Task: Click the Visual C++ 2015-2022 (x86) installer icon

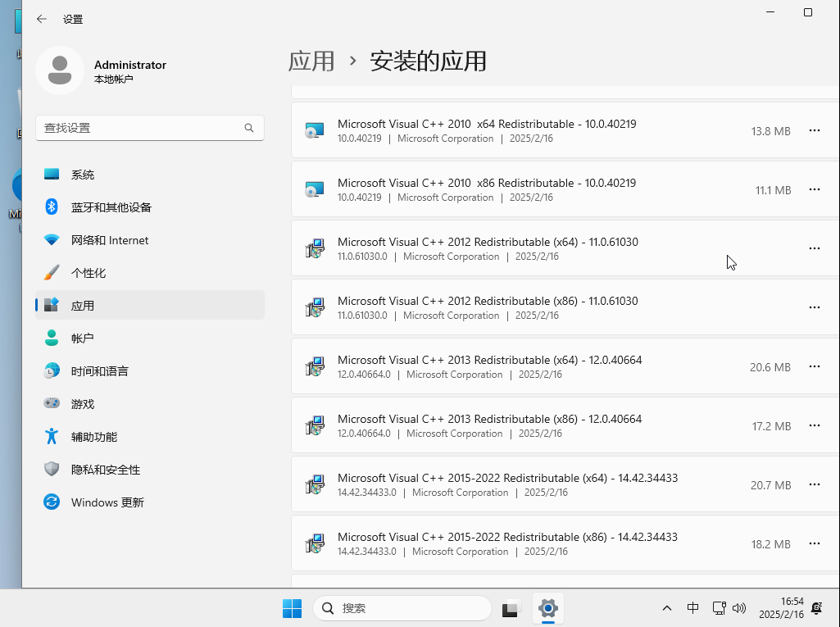Action: [315, 543]
